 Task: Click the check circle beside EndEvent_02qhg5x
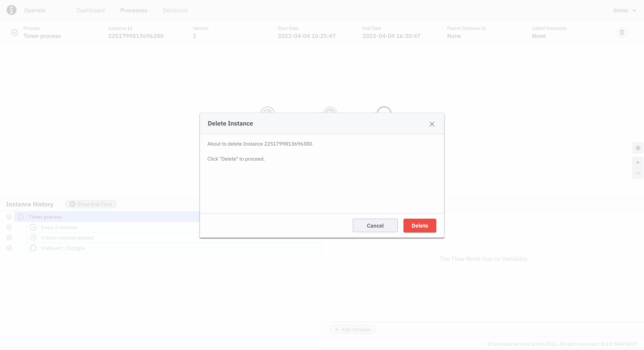9,248
